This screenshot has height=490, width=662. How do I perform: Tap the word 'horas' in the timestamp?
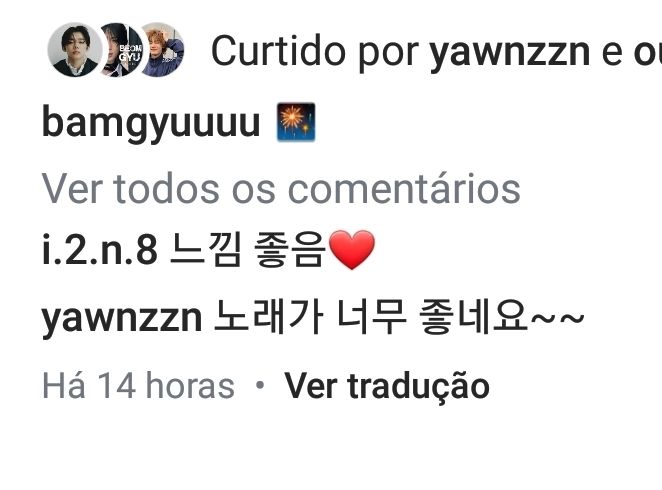[x=190, y=385]
